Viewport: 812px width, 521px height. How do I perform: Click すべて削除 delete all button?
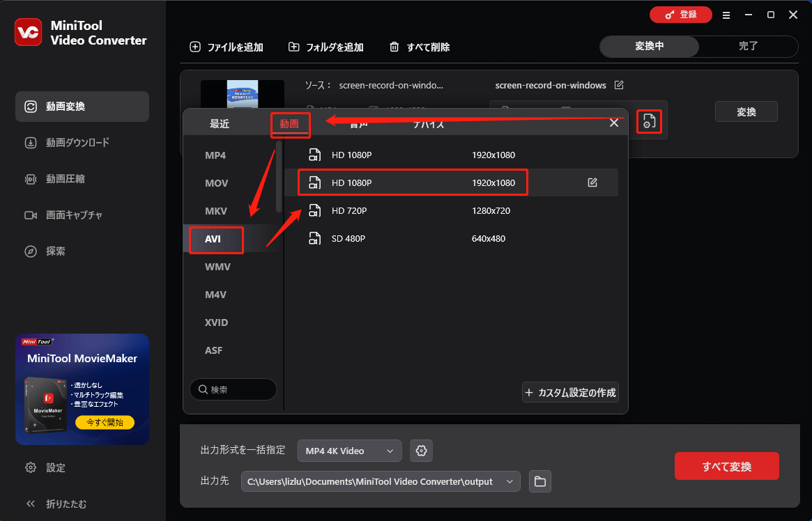tap(420, 47)
